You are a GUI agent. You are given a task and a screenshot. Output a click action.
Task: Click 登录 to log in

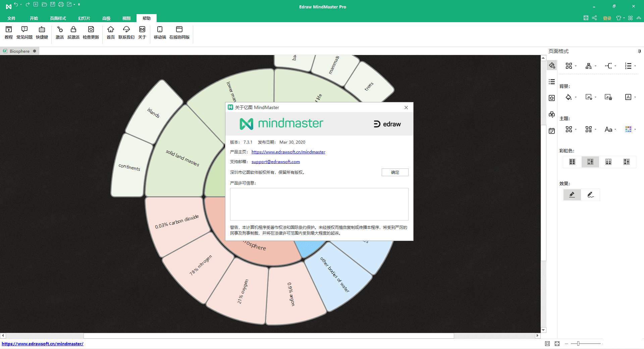(x=607, y=18)
